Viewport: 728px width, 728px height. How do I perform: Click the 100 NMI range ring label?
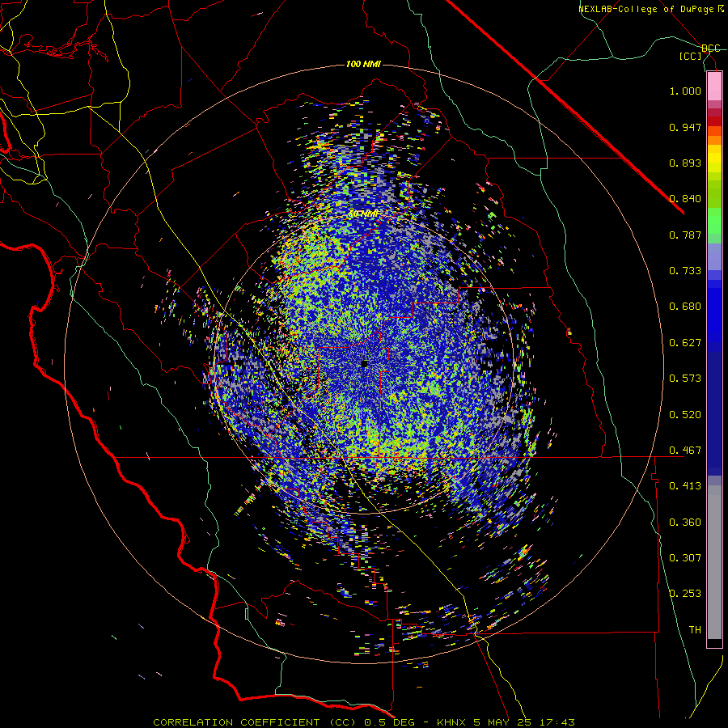click(363, 64)
